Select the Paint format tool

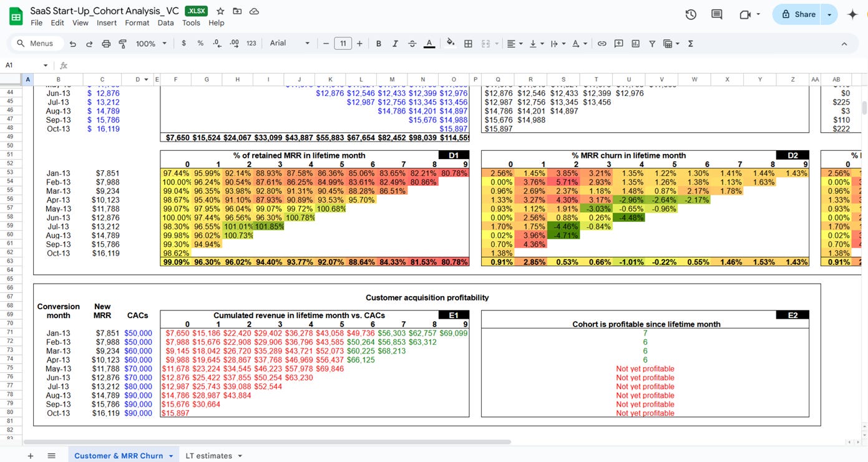(x=122, y=43)
